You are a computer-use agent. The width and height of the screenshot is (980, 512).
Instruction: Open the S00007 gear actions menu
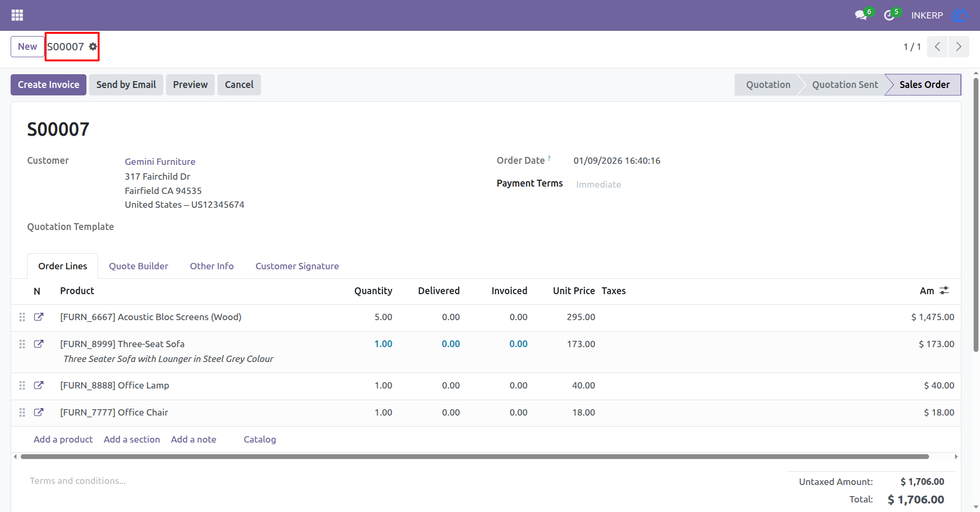pos(93,47)
